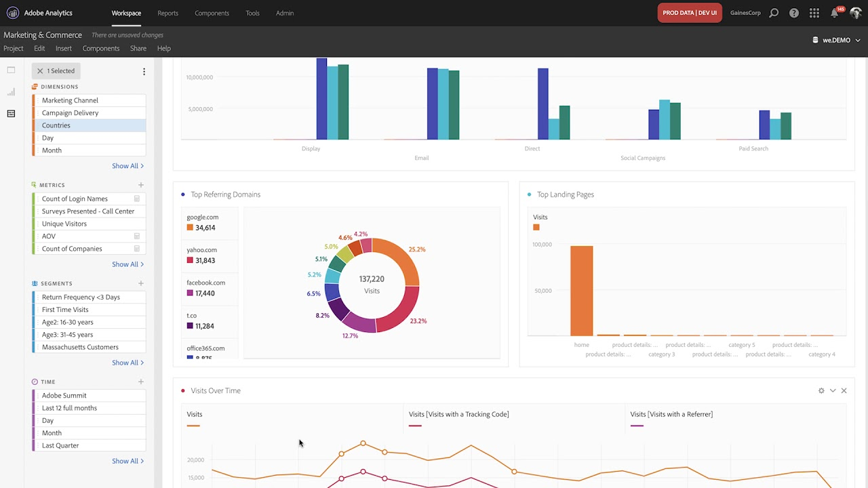Viewport: 868px width, 488px height.
Task: Click the PROD DATA | DEV UI button
Action: click(689, 13)
